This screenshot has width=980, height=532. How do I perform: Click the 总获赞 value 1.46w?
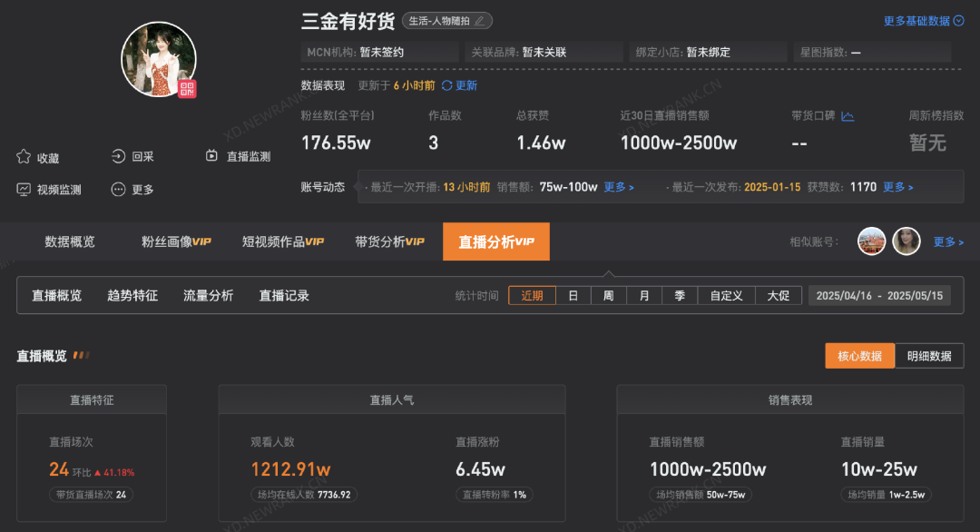(x=541, y=143)
